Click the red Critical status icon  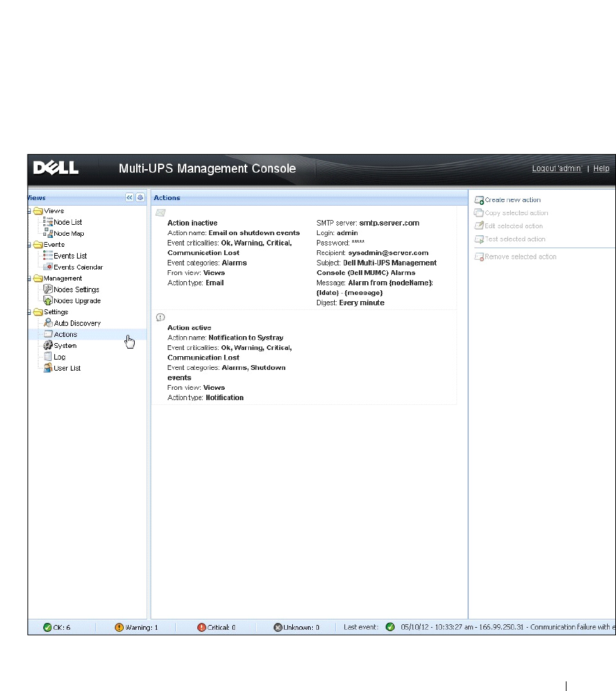[x=201, y=627]
